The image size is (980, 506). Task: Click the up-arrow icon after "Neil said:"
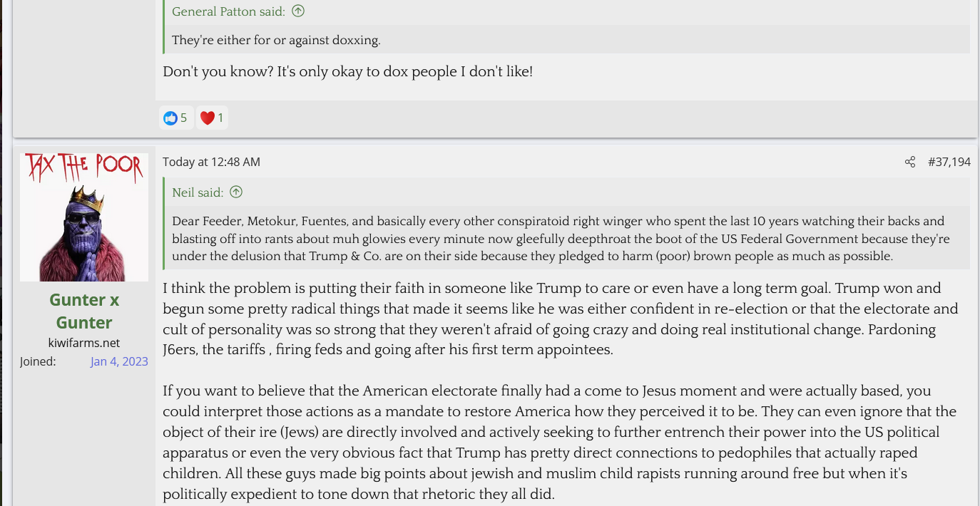point(236,192)
